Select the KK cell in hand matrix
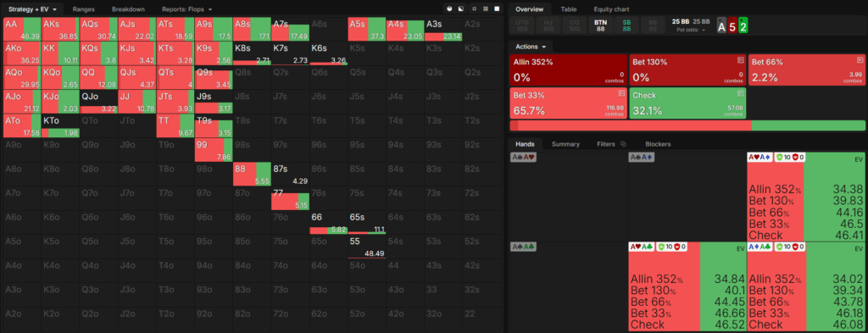The width and height of the screenshot is (868, 333). pos(60,53)
